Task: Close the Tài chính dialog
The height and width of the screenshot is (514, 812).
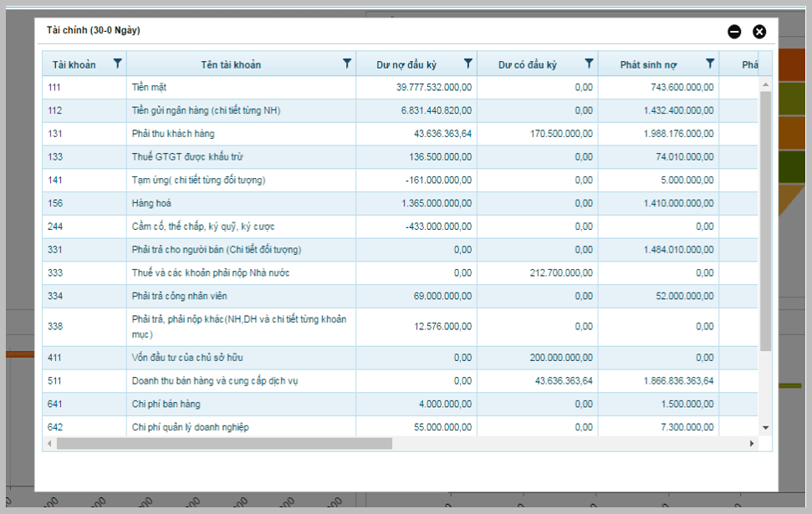Action: pos(759,32)
